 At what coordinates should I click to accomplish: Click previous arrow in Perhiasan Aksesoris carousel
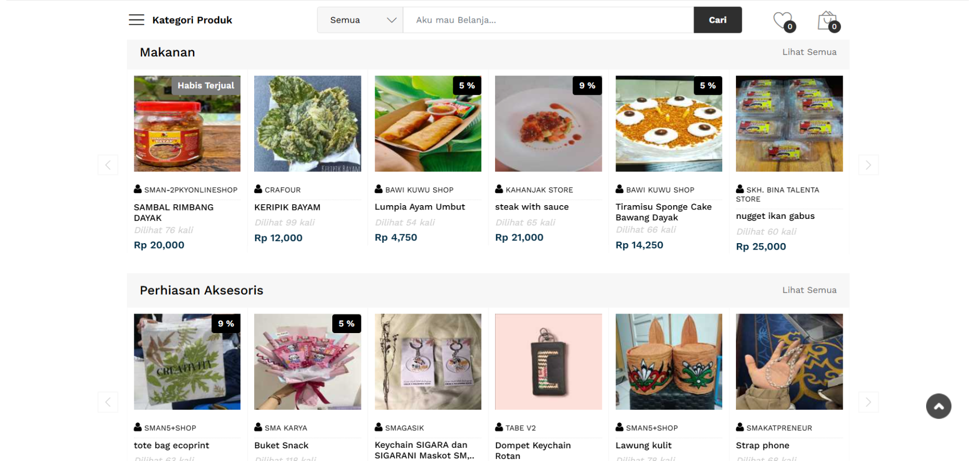[x=108, y=402]
